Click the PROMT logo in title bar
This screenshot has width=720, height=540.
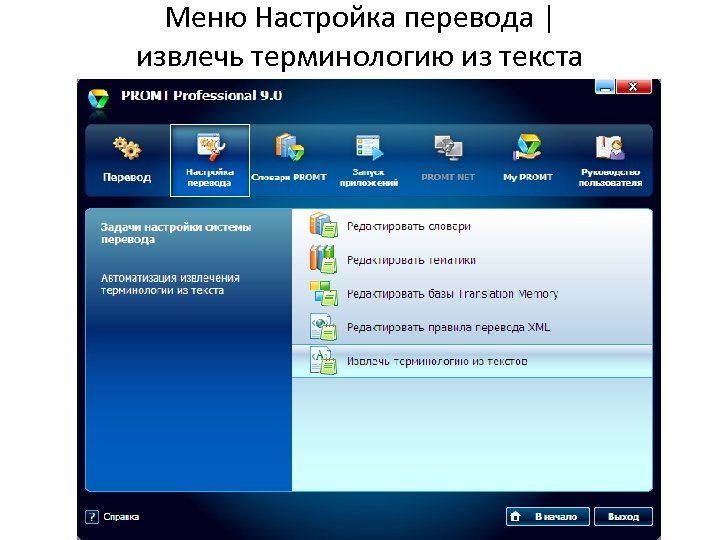(x=98, y=99)
